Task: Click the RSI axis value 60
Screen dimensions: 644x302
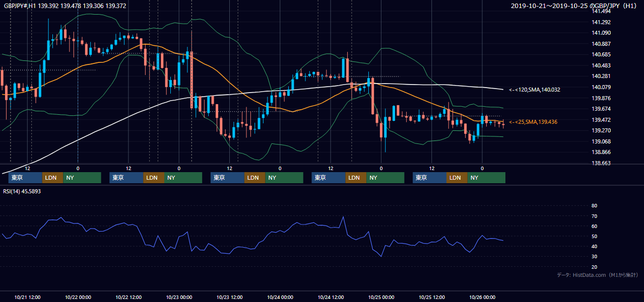Action: [594, 226]
